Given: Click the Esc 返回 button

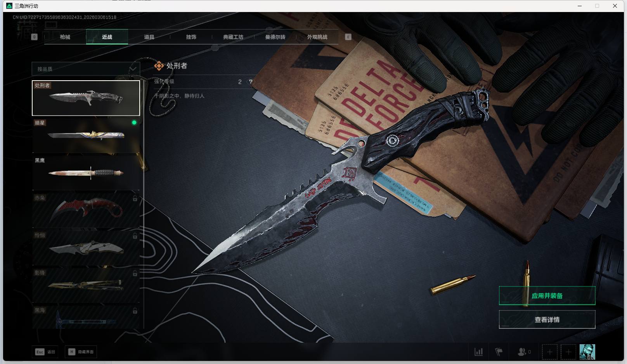Looking at the screenshot, I should (x=45, y=352).
